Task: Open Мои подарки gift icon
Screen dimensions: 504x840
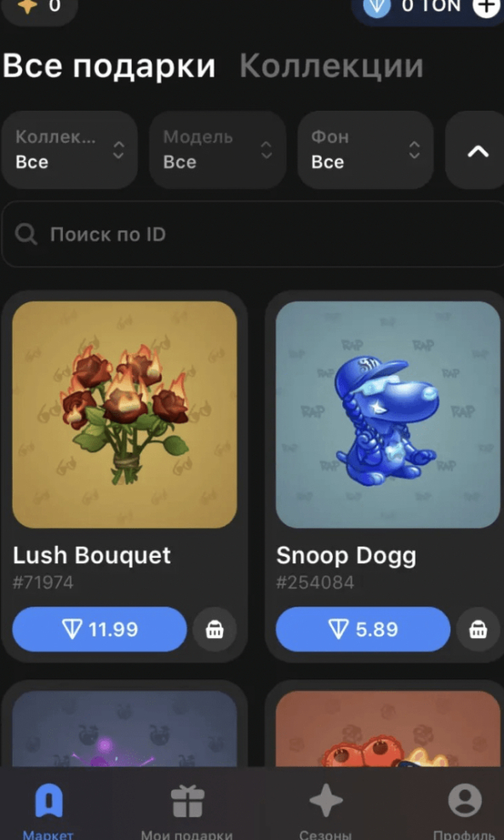Action: [187, 802]
